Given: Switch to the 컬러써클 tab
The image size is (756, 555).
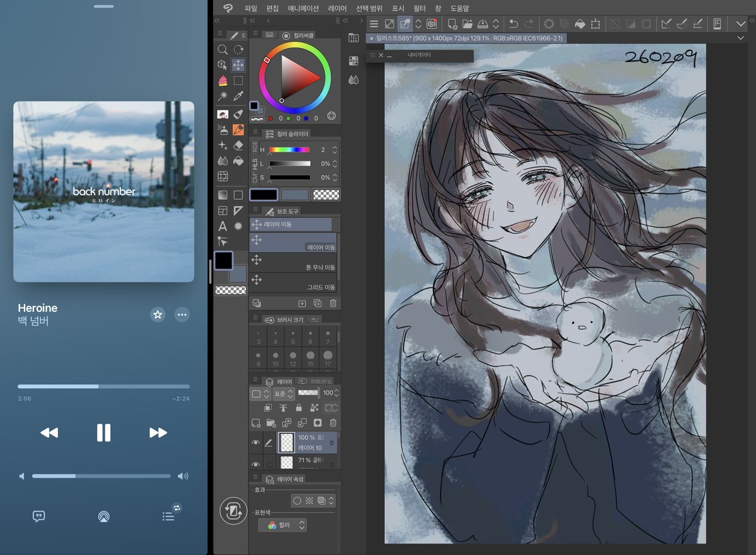Looking at the screenshot, I should point(299,35).
